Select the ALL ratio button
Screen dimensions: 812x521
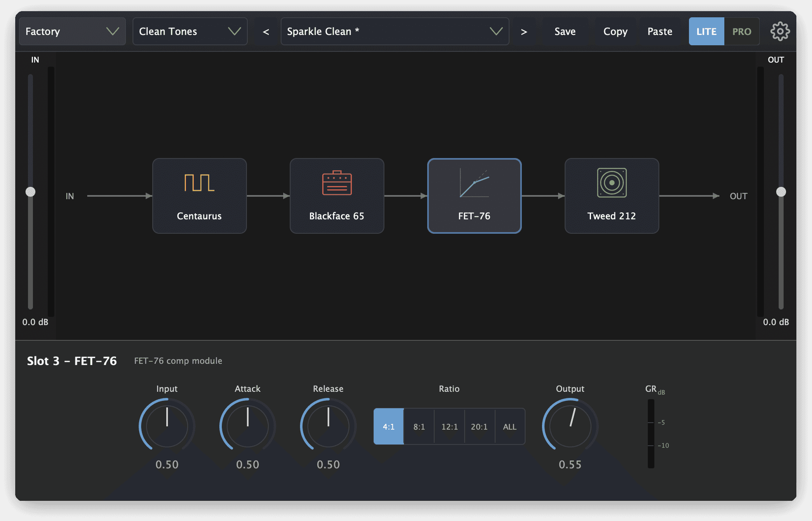click(510, 426)
